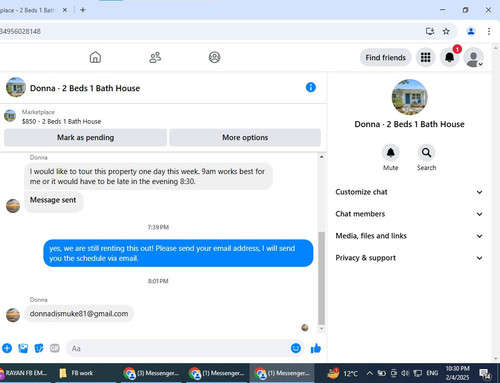The image size is (500, 383).
Task: Close the 2 Beds 1 Bath tab
Action: point(65,10)
